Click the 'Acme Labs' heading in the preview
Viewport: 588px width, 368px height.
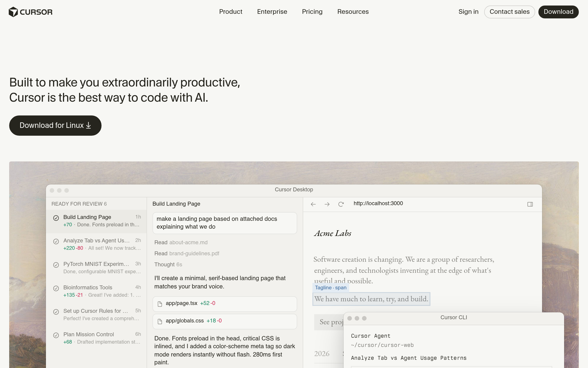[x=333, y=233]
